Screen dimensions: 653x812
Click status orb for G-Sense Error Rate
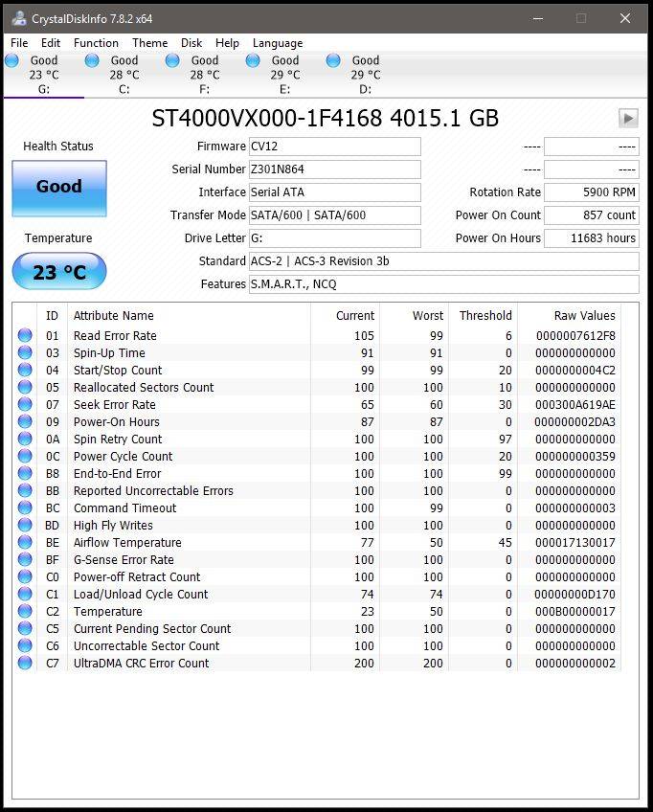(x=25, y=559)
